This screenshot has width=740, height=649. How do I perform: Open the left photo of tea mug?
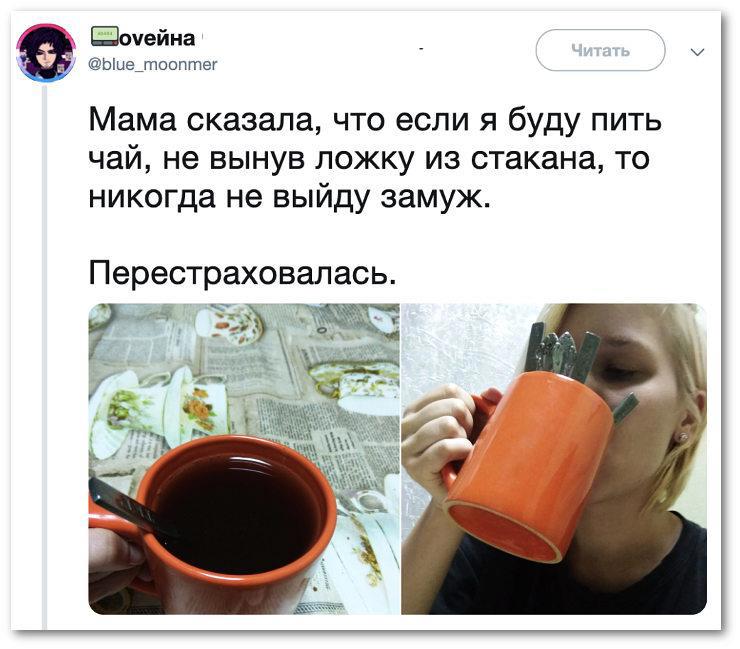[x=244, y=459]
